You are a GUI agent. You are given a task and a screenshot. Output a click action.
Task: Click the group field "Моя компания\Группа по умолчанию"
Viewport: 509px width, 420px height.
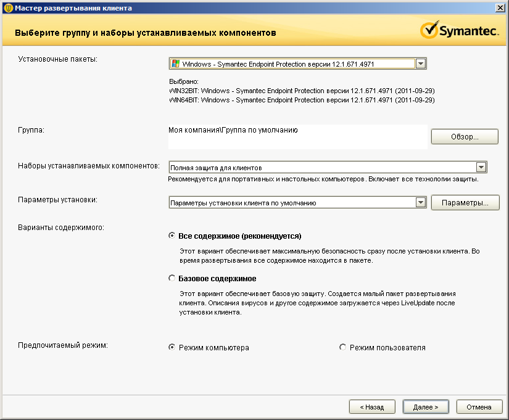297,136
